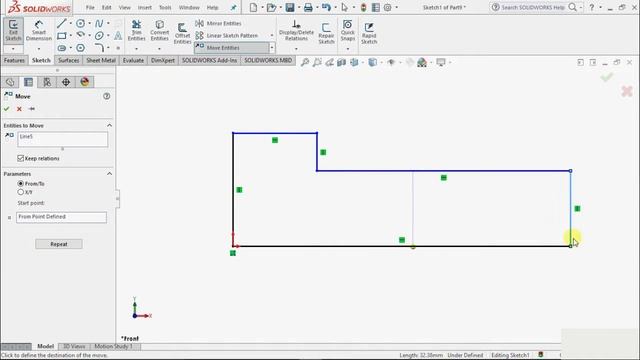Open Repair Sketch tool
The width and height of the screenshot is (640, 360).
[326, 33]
